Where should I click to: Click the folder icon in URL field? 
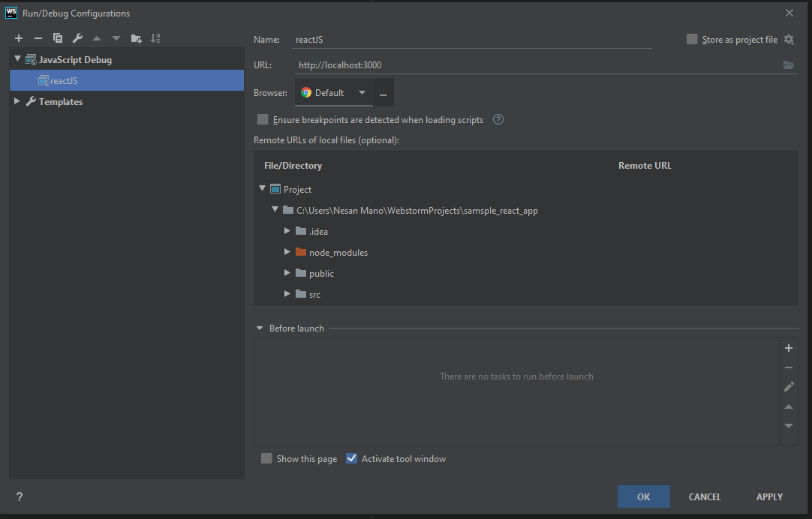788,65
